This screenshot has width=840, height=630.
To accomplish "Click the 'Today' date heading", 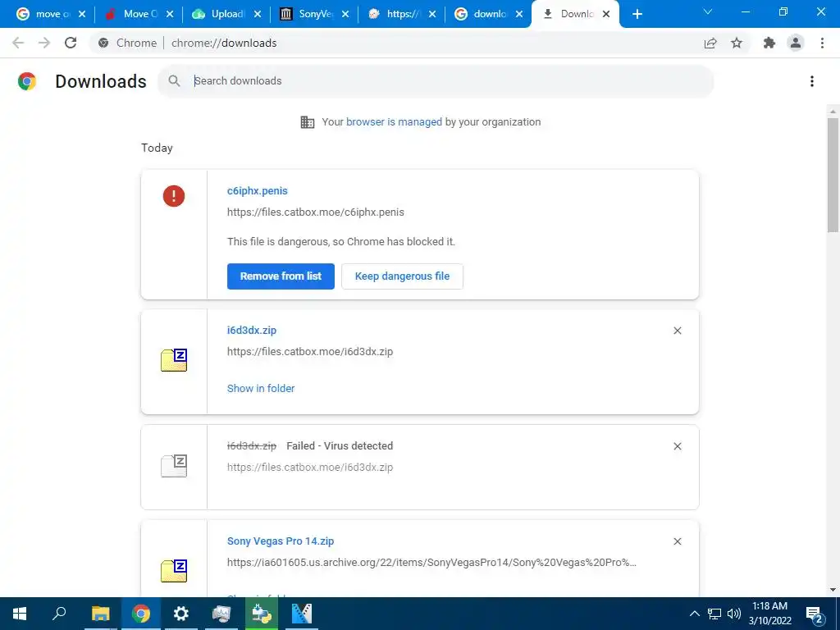I will [x=157, y=148].
